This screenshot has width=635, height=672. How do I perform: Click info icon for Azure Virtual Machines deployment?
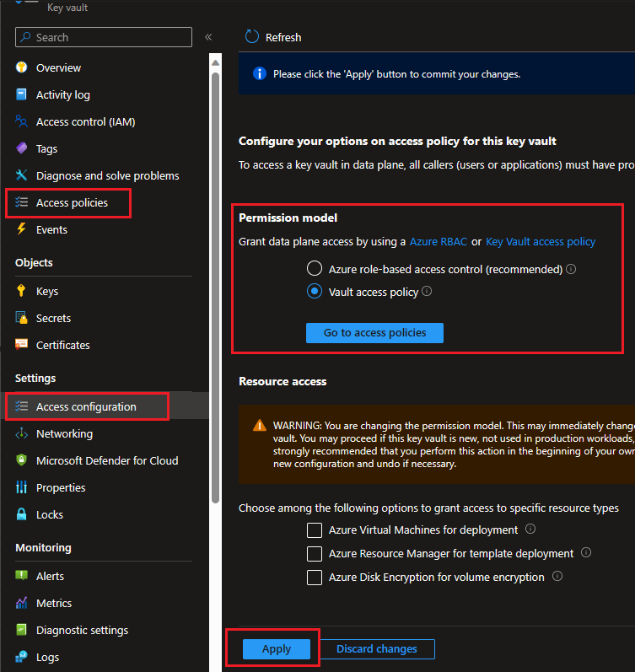(530, 529)
